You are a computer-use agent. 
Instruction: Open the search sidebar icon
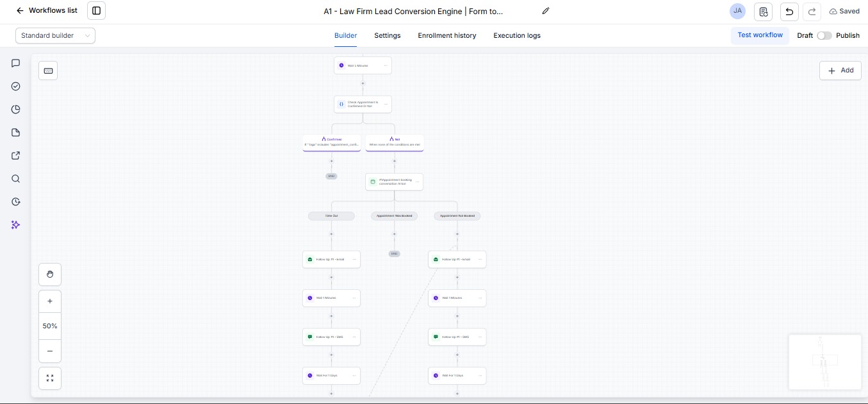click(16, 179)
